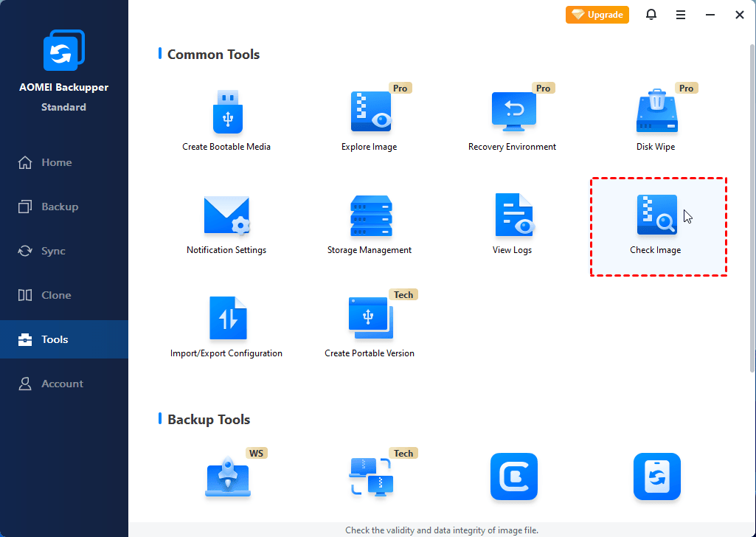Viewport: 756px width, 537px height.
Task: Open the Account page
Action: [x=62, y=384]
